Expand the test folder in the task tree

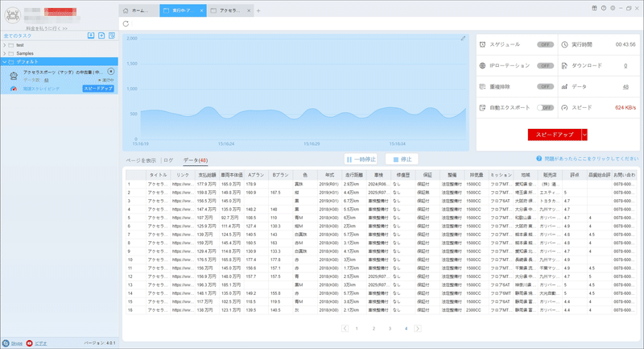[x=5, y=45]
